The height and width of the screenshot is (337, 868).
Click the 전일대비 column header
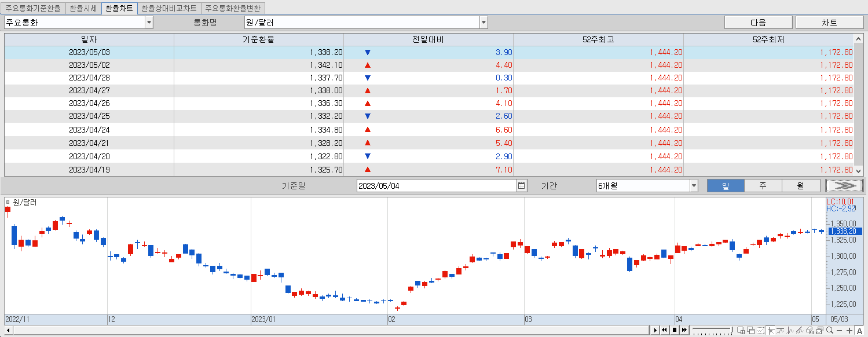(428, 39)
